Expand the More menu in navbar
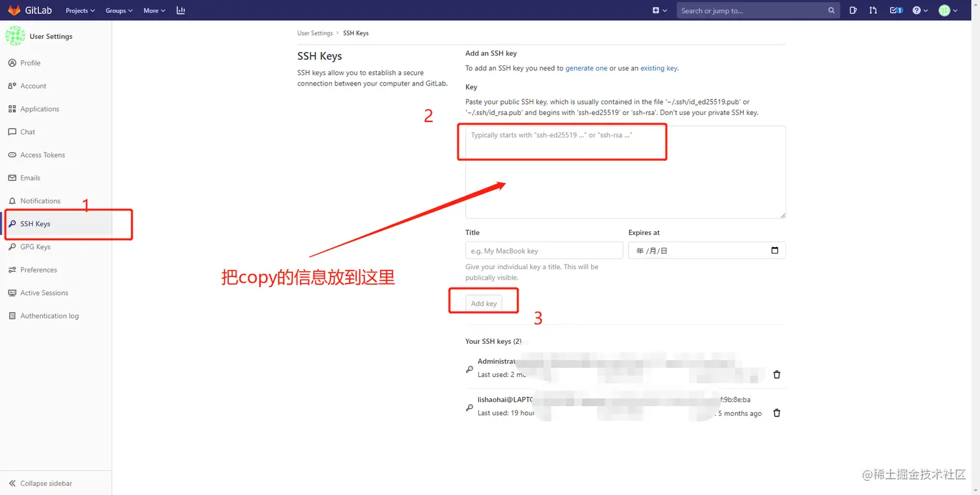Viewport: 980px width, 495px height. coord(154,10)
